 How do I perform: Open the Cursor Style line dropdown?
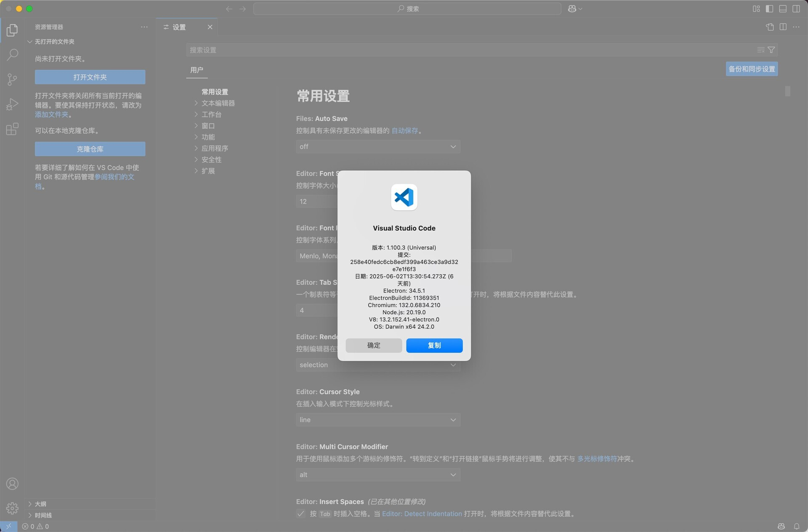[x=378, y=420]
